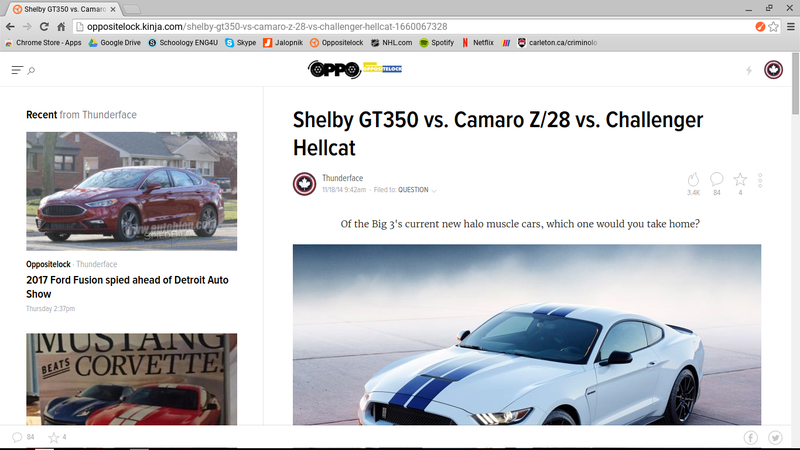Open the Chrome Store - Apps bookmark
800x450 pixels.
tap(43, 43)
